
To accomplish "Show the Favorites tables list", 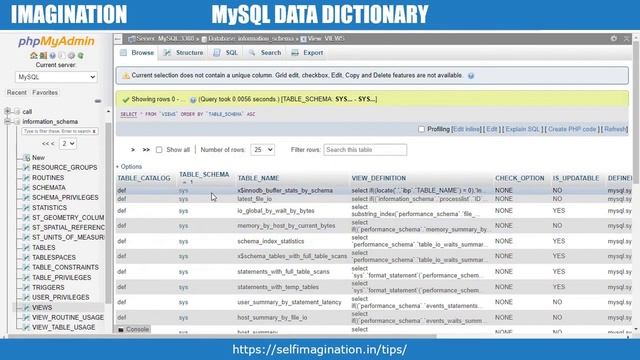I will pyautogui.click(x=45, y=93).
